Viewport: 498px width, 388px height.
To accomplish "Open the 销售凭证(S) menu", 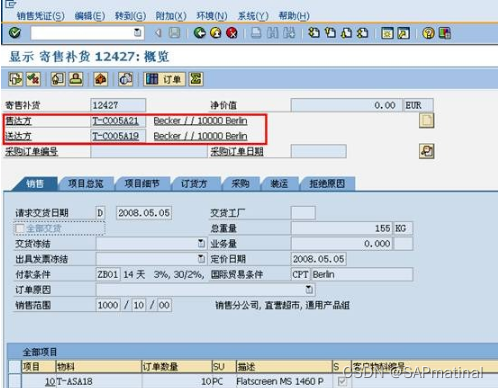I will point(41,16).
